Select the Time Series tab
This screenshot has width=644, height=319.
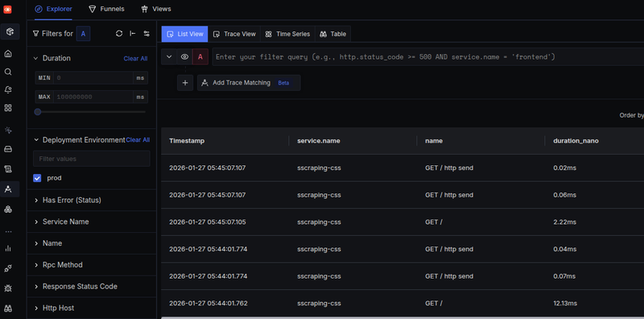click(287, 34)
